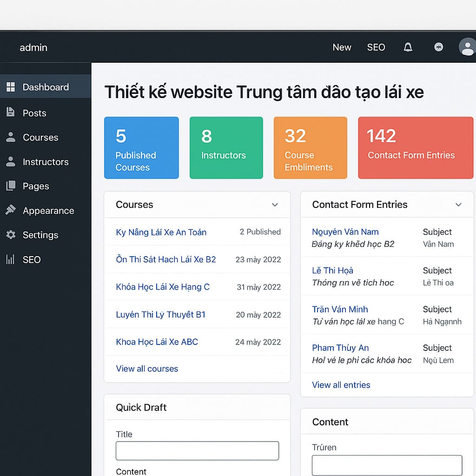Open Dashboard in the sidebar menu
This screenshot has width=476, height=476.
[46, 86]
